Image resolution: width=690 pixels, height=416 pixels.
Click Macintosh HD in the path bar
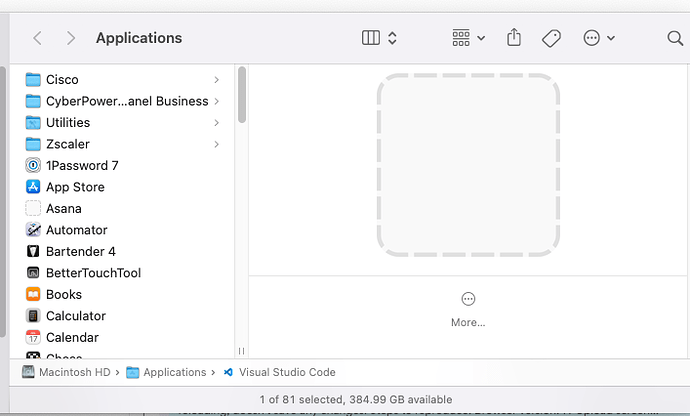[67, 372]
